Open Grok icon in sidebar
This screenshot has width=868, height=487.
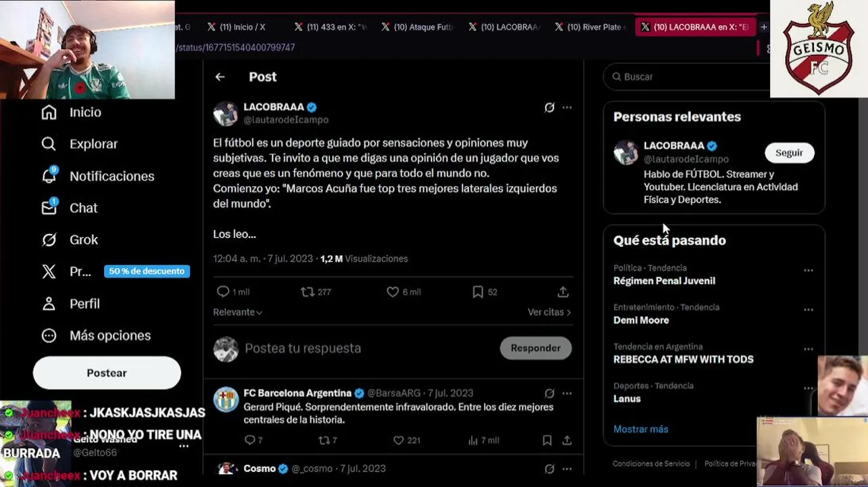tap(49, 239)
